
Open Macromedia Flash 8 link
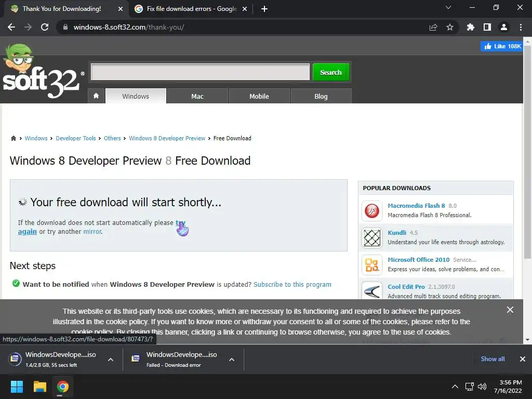pos(416,206)
